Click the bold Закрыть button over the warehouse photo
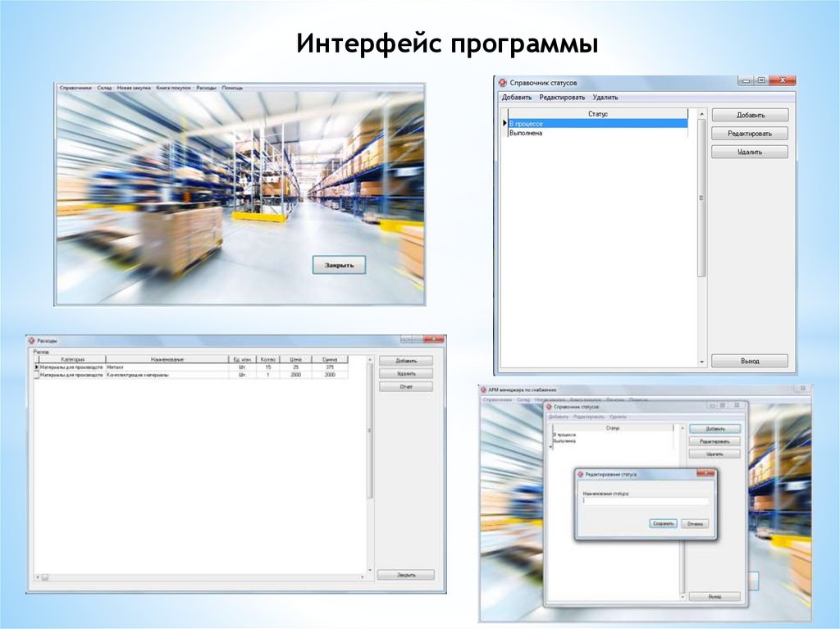 pyautogui.click(x=339, y=265)
